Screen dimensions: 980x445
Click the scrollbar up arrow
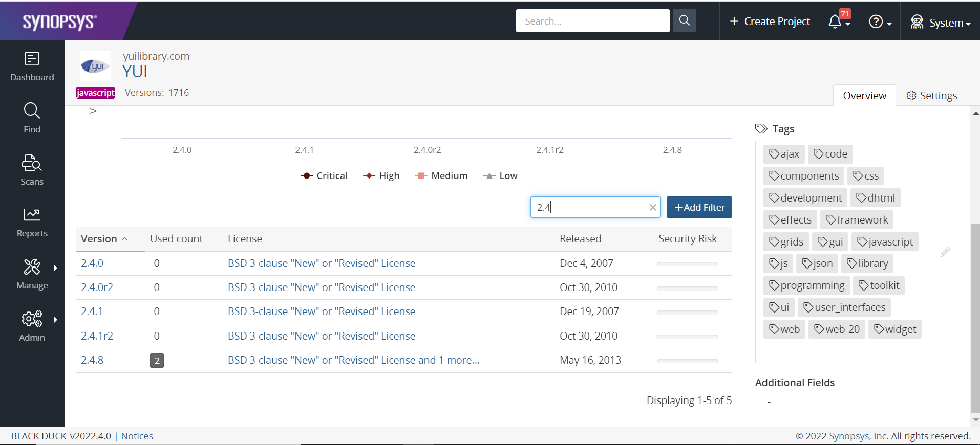(x=975, y=113)
